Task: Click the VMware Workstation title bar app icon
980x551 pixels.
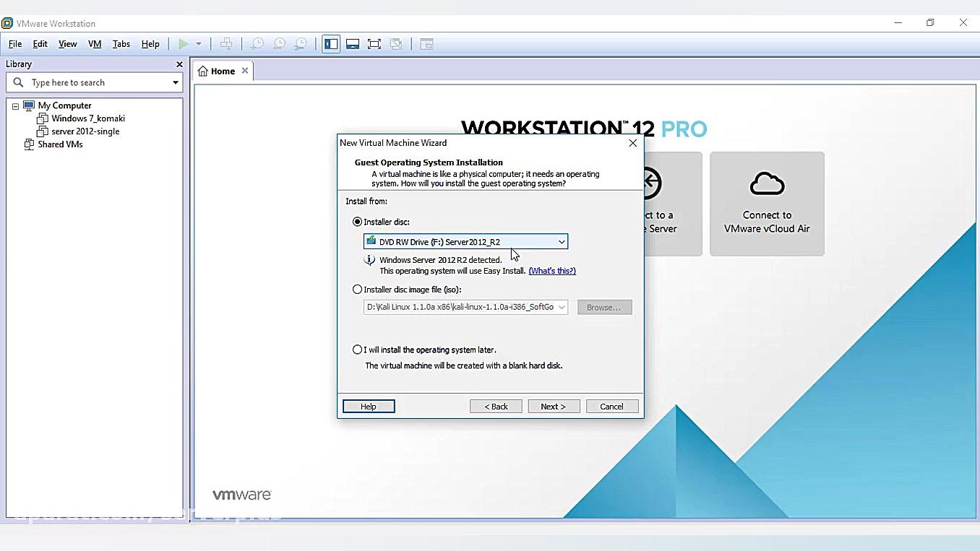Action: pos(7,23)
